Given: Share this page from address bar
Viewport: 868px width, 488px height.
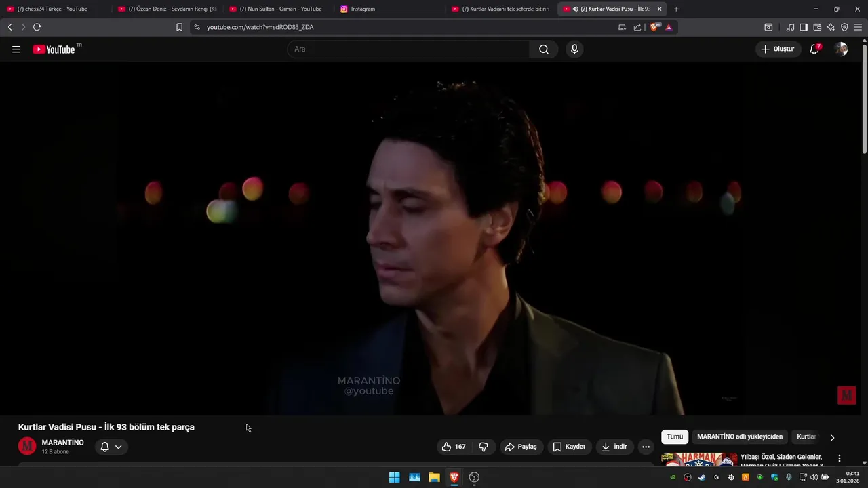Looking at the screenshot, I should (637, 27).
